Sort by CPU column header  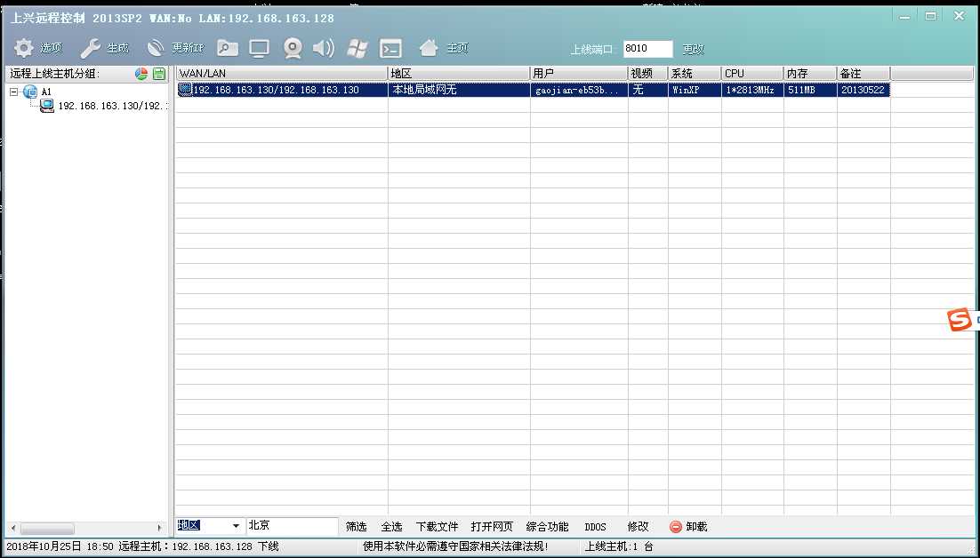(x=751, y=74)
